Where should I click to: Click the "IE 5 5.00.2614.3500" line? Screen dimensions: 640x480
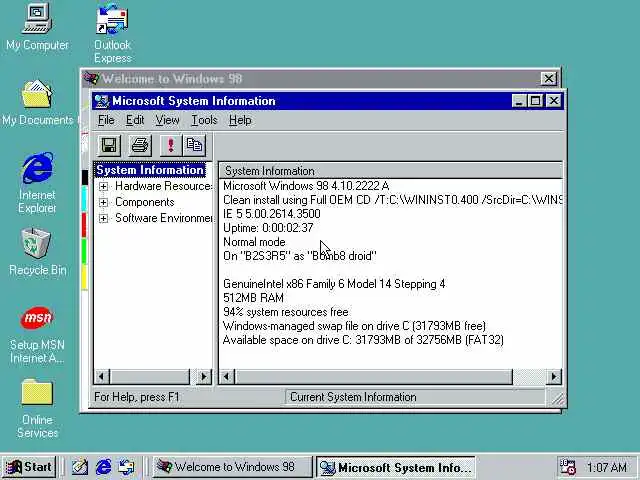point(272,214)
